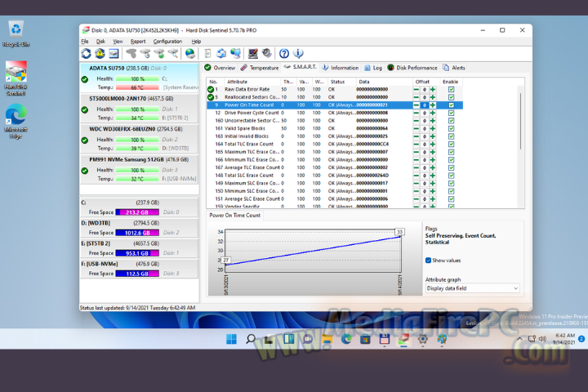588x392 pixels.
Task: Click the disk with clock toolbar icon
Action: 145,54
